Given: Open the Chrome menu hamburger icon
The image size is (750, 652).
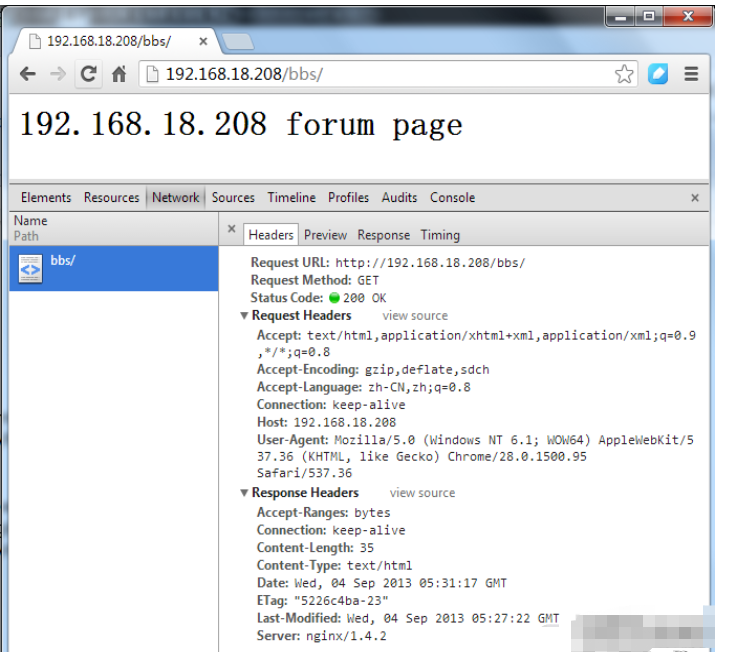Looking at the screenshot, I should 691,74.
